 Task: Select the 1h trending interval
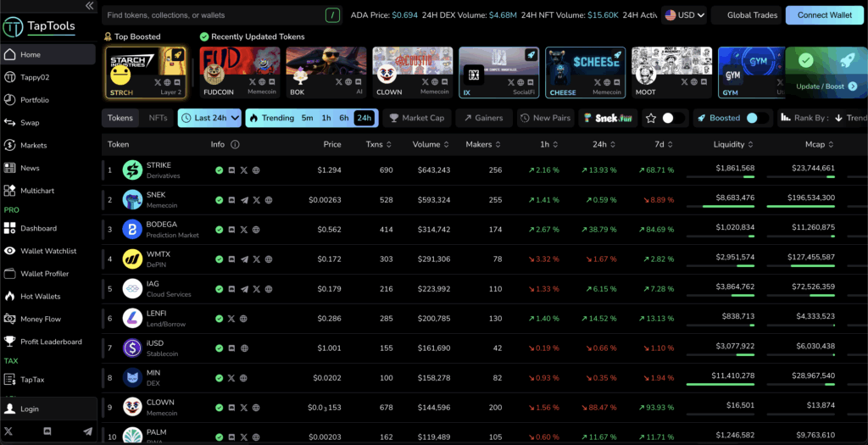[326, 118]
